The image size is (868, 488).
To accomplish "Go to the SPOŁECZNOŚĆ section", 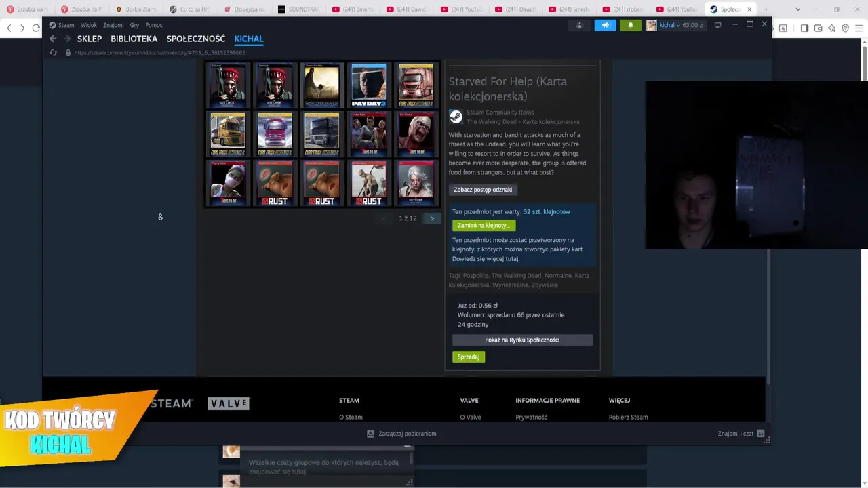I will pyautogui.click(x=196, y=39).
